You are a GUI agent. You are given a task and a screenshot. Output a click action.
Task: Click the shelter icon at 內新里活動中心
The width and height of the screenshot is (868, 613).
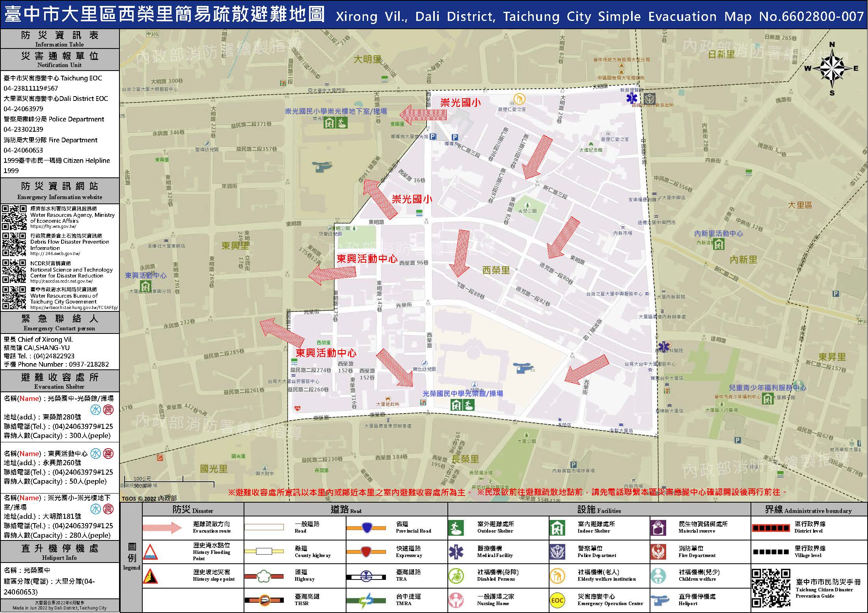coord(719,244)
